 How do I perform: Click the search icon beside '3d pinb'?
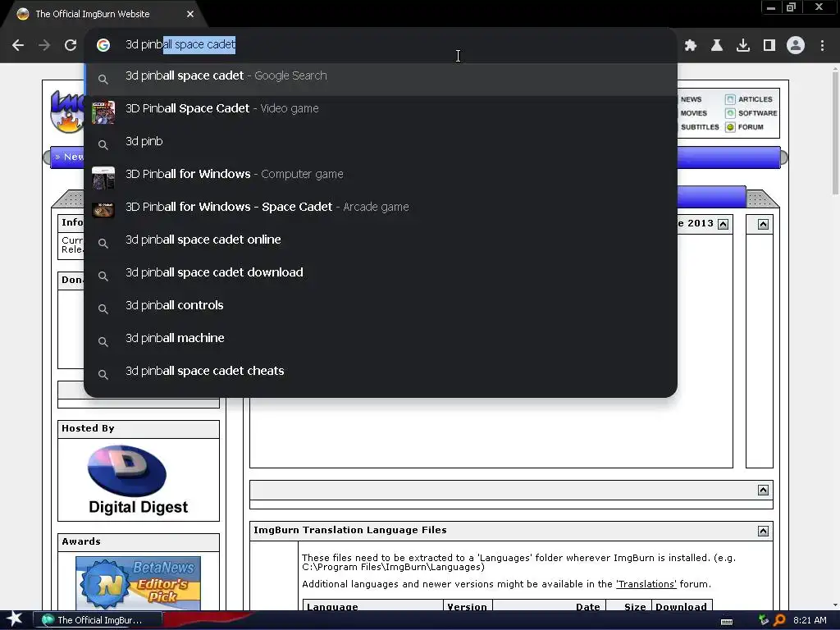[103, 144]
